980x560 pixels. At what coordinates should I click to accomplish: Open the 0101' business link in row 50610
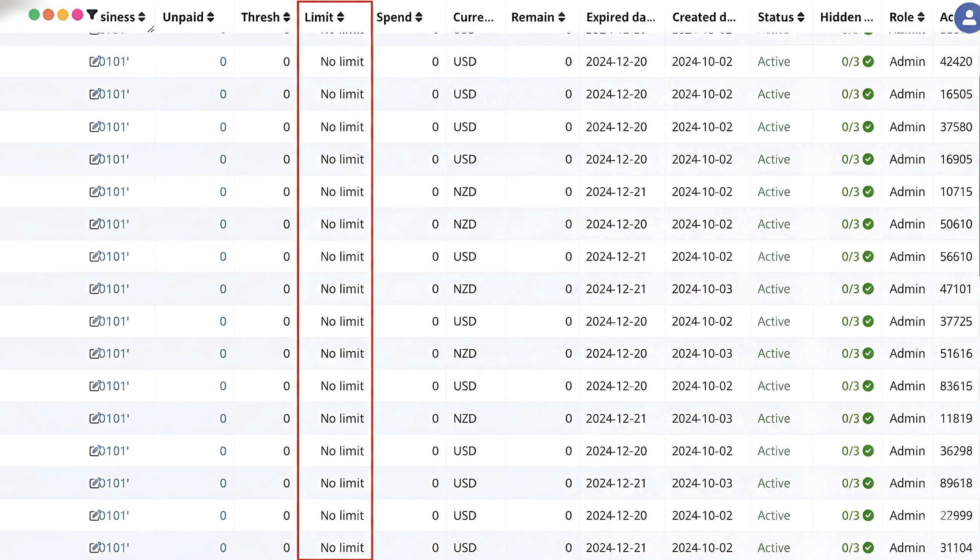click(114, 224)
